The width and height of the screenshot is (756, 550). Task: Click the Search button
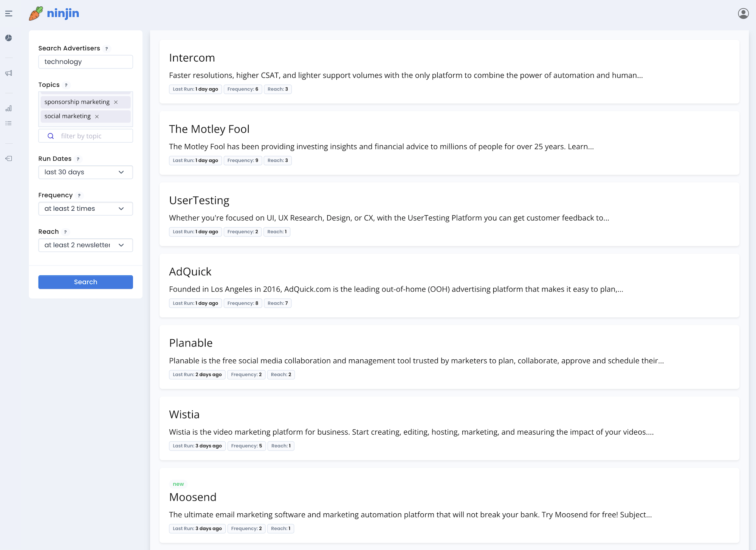click(x=85, y=282)
